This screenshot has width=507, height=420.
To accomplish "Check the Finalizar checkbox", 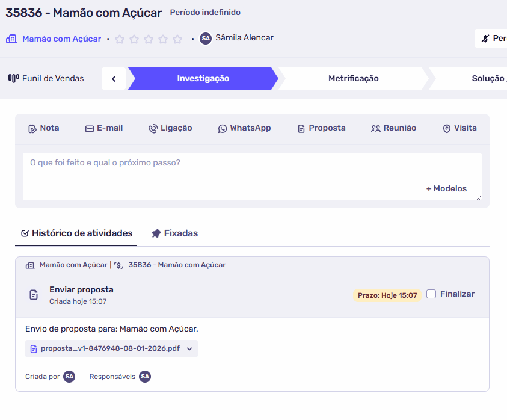I will [431, 294].
